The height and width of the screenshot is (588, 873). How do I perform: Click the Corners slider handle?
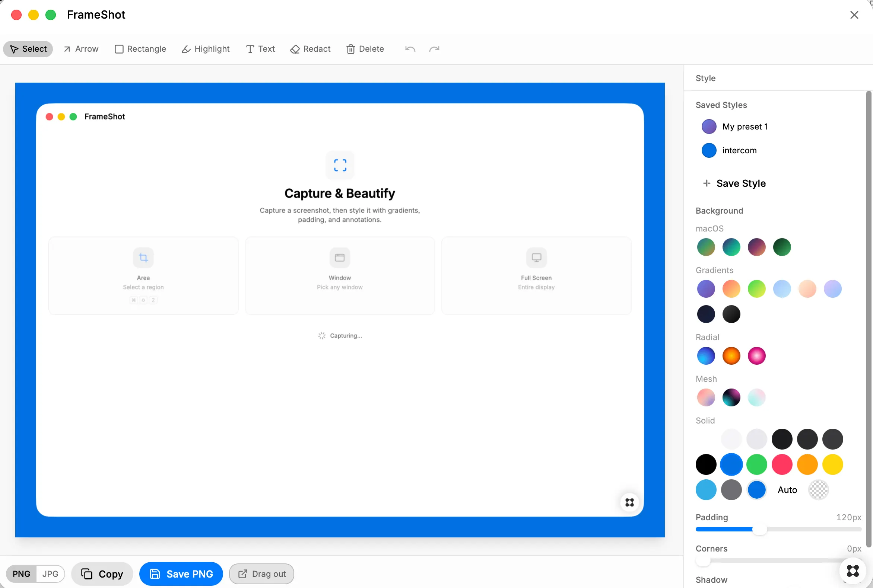pyautogui.click(x=703, y=561)
